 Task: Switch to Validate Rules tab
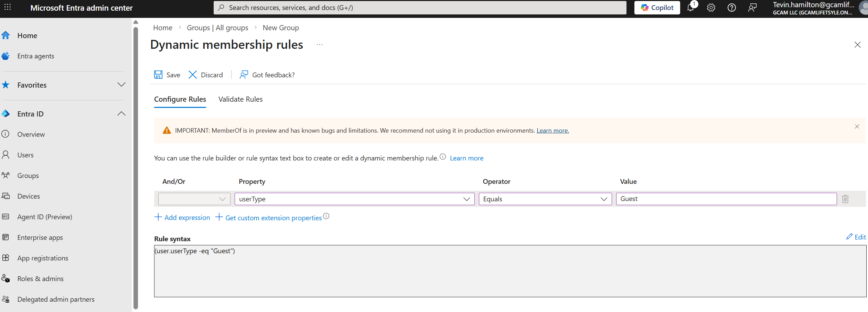pos(240,99)
